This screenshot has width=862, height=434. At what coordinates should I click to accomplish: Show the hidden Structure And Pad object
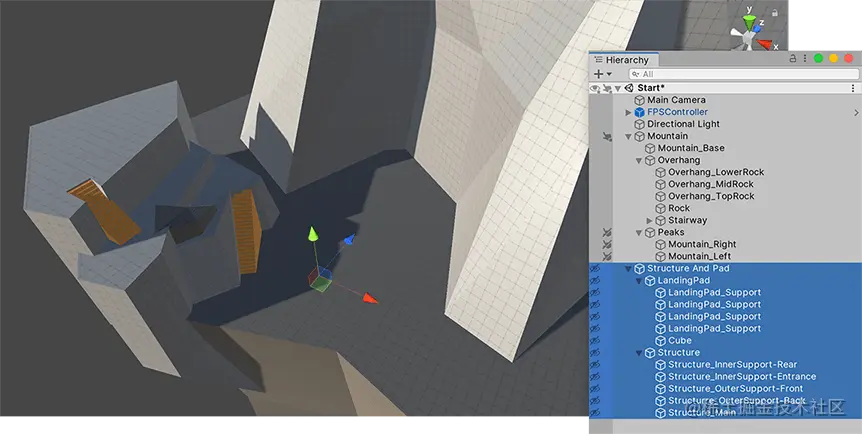[595, 269]
